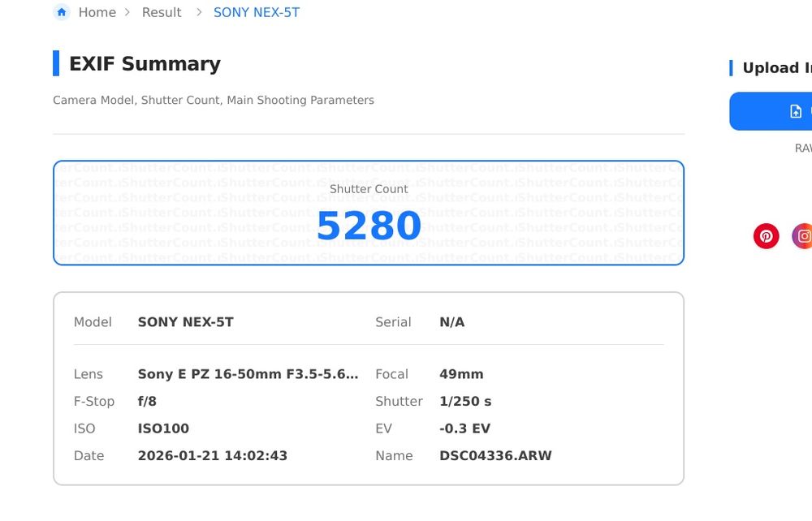
Task: Navigate to the Result breadcrumb
Action: (162, 13)
